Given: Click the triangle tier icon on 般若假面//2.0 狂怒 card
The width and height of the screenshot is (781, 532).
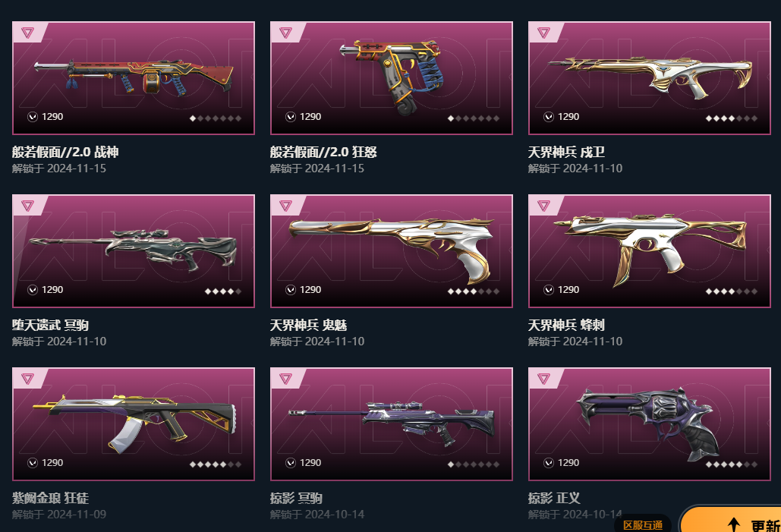Looking at the screenshot, I should point(286,33).
